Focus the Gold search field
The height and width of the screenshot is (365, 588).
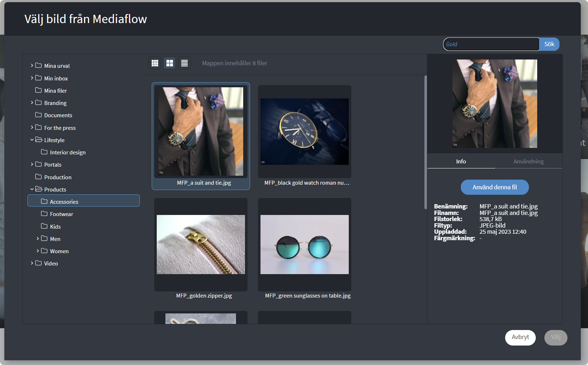[x=491, y=44]
